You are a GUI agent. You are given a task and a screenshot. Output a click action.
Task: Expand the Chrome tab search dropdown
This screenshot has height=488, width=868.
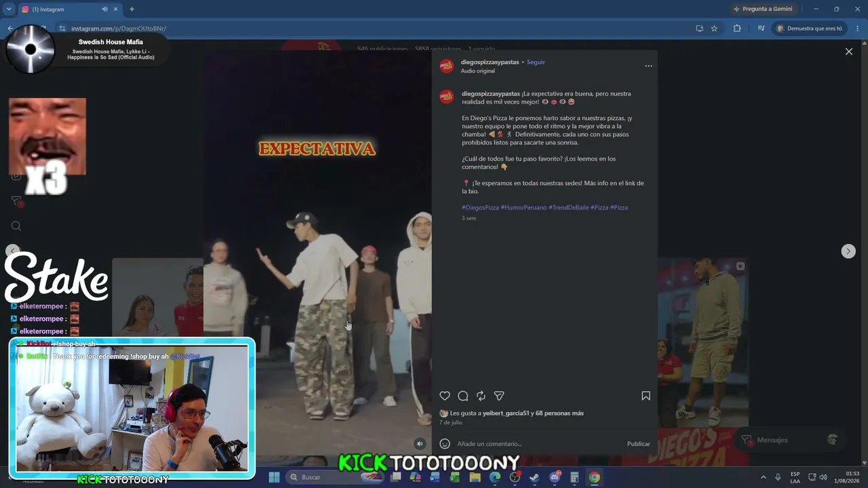9,9
